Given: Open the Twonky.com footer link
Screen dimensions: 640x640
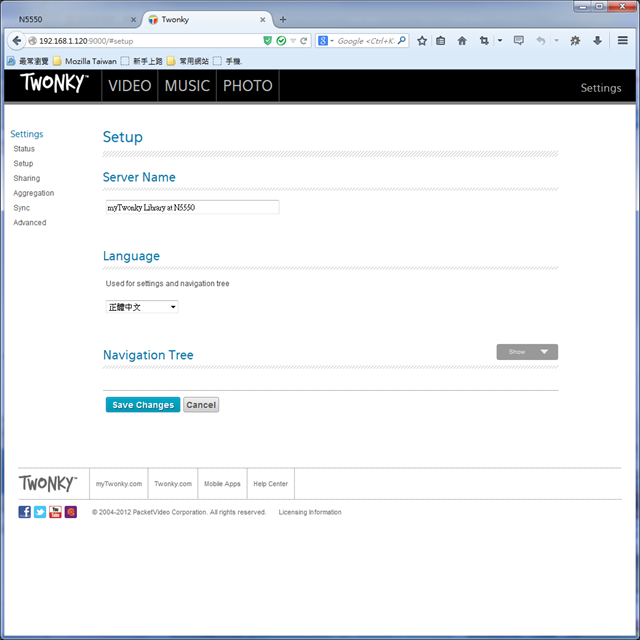Looking at the screenshot, I should click(173, 484).
